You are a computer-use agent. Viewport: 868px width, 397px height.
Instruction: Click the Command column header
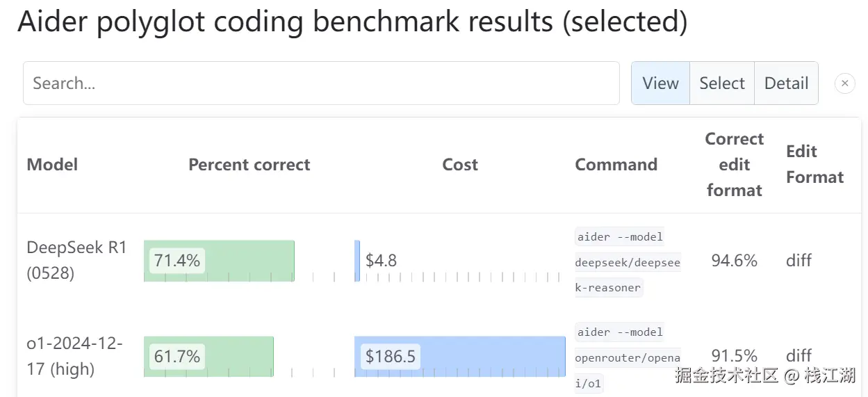(x=616, y=165)
